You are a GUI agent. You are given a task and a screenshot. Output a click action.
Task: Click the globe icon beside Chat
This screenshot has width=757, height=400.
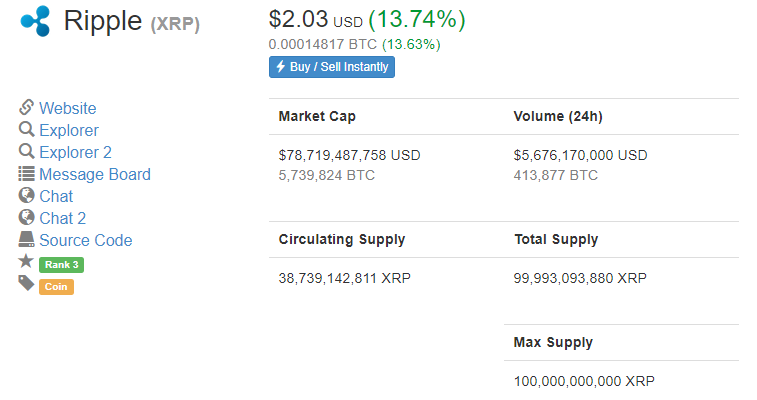[x=26, y=195]
